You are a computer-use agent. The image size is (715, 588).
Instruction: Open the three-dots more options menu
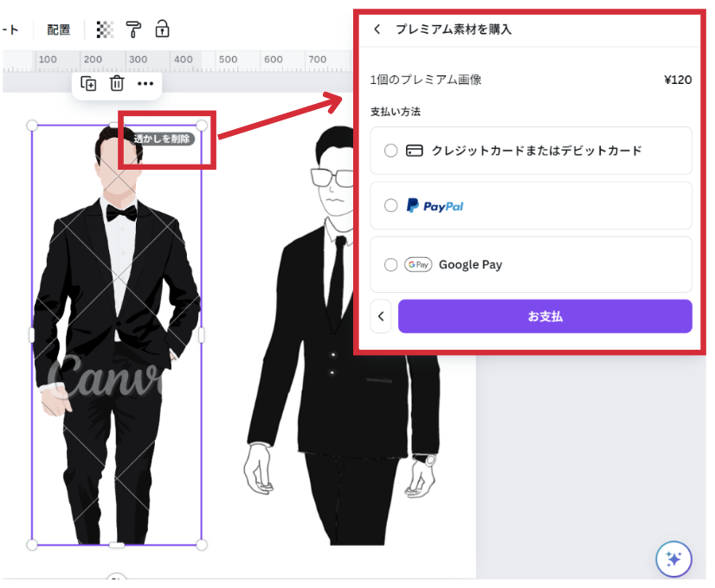point(145,83)
